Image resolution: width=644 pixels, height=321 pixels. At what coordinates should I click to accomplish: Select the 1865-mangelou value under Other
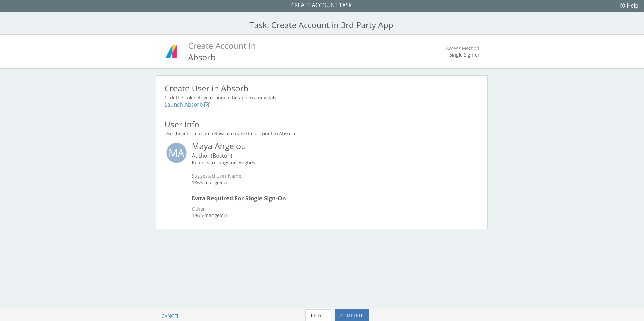209,215
